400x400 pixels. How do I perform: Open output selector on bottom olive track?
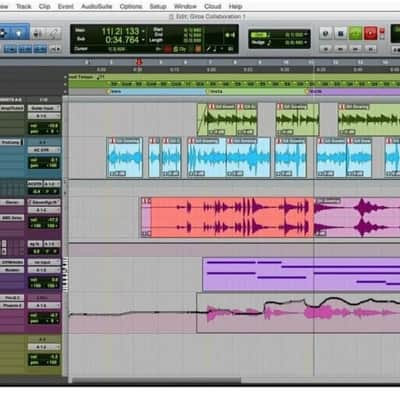point(44,347)
